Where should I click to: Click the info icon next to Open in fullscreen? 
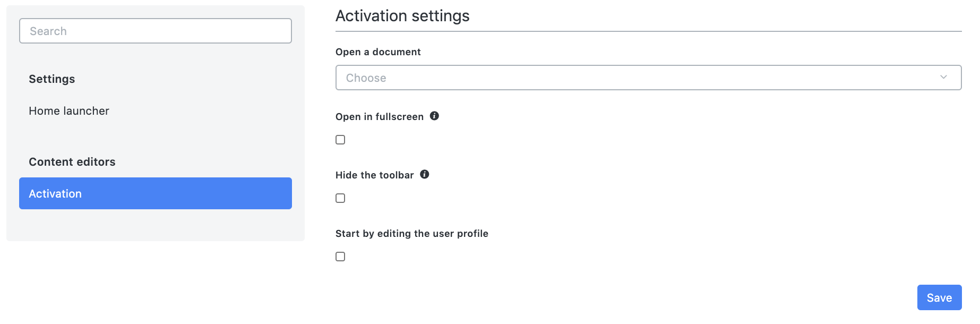pyautogui.click(x=434, y=116)
